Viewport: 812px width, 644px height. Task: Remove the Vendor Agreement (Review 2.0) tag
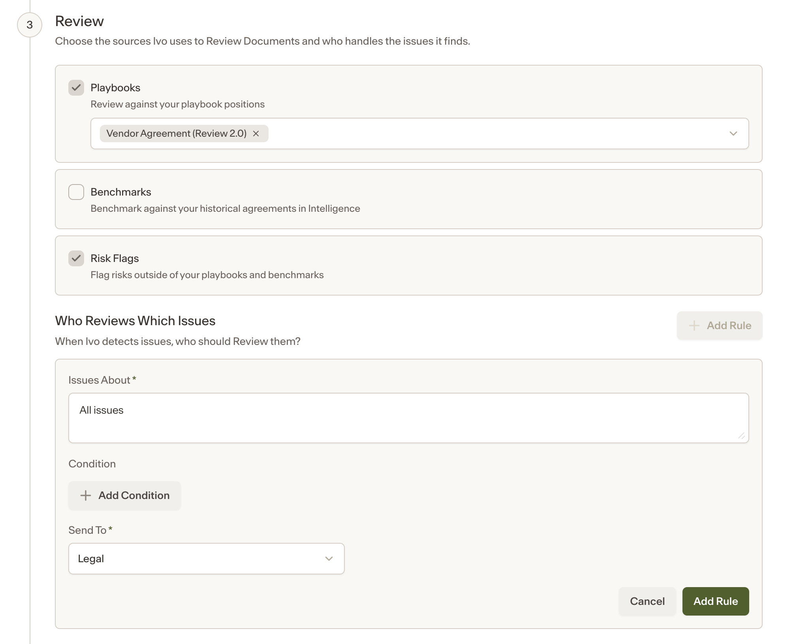[256, 134]
